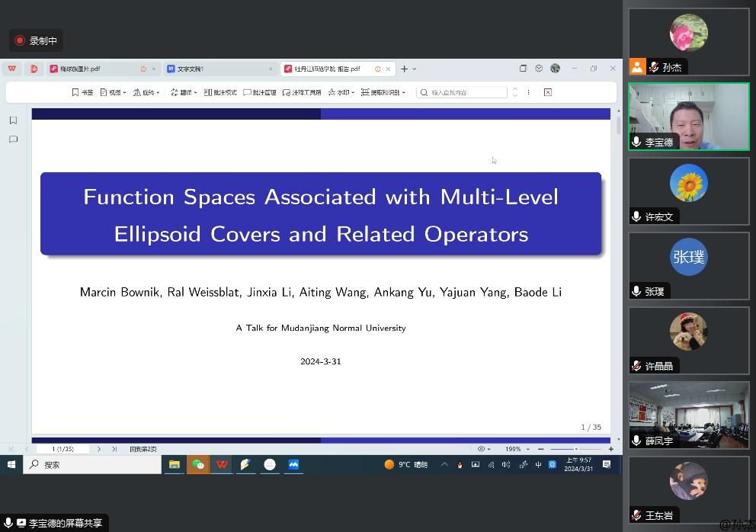The image size is (756, 532).
Task: Go to the next page arrow
Action: [x=99, y=449]
